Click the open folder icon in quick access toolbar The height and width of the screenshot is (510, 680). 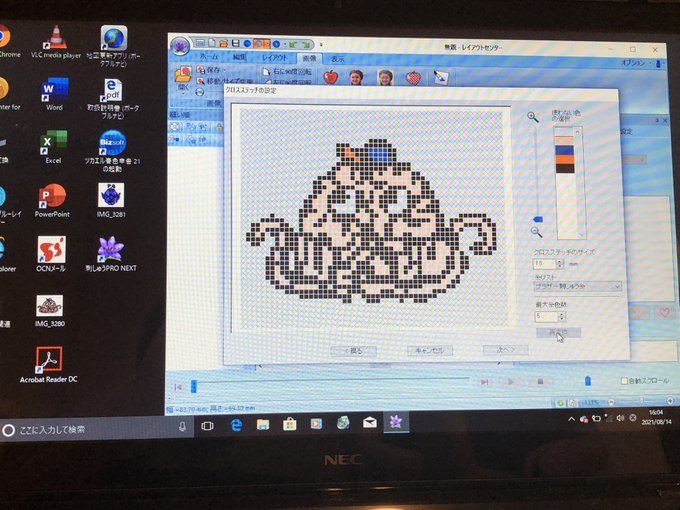pos(223,43)
